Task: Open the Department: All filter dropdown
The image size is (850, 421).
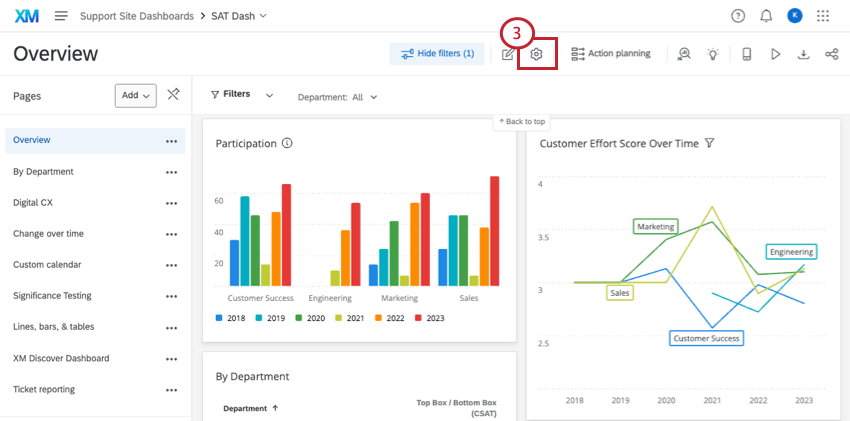Action: [x=337, y=97]
